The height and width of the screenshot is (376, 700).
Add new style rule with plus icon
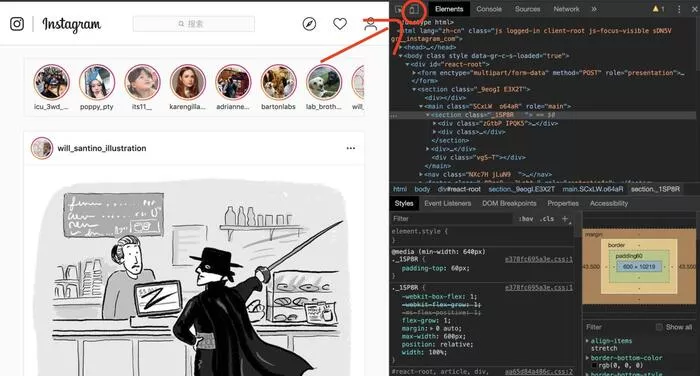point(565,219)
